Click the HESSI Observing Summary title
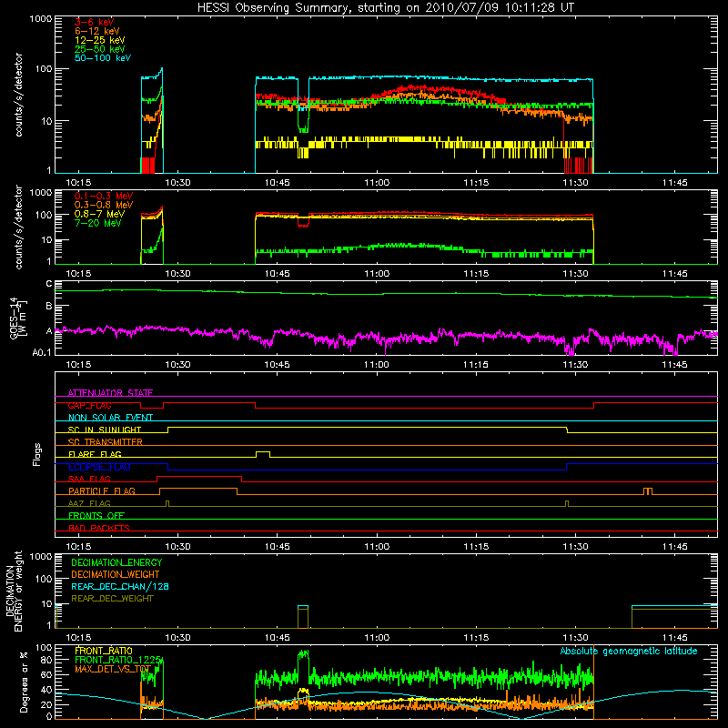 (385, 8)
